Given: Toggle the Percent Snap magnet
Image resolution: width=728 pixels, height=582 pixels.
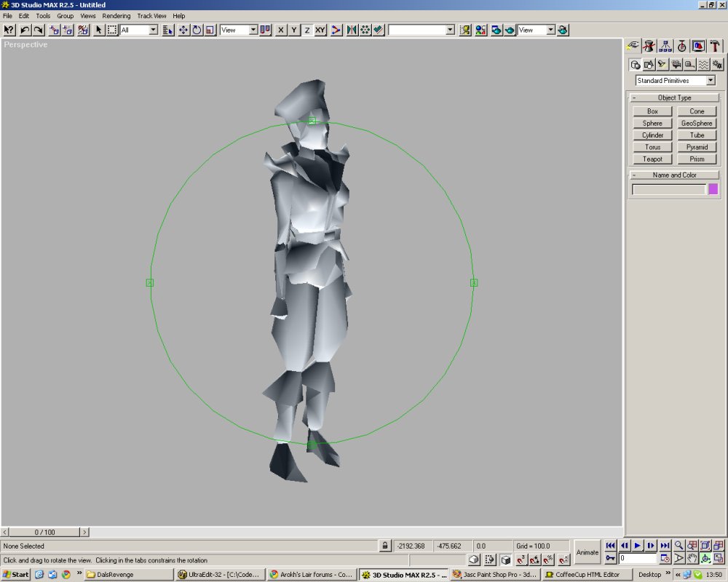Looking at the screenshot, I should [x=549, y=559].
